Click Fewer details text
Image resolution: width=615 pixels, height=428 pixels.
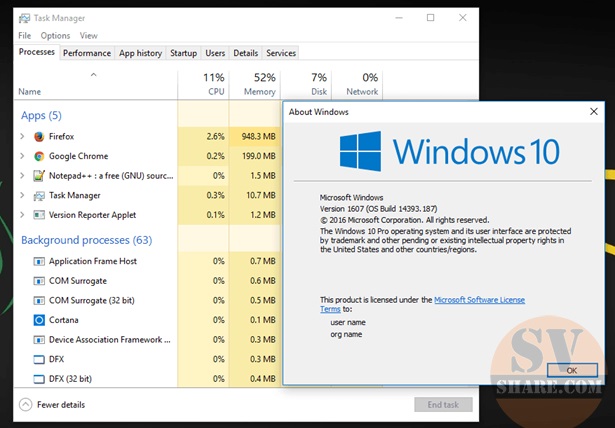pyautogui.click(x=61, y=404)
